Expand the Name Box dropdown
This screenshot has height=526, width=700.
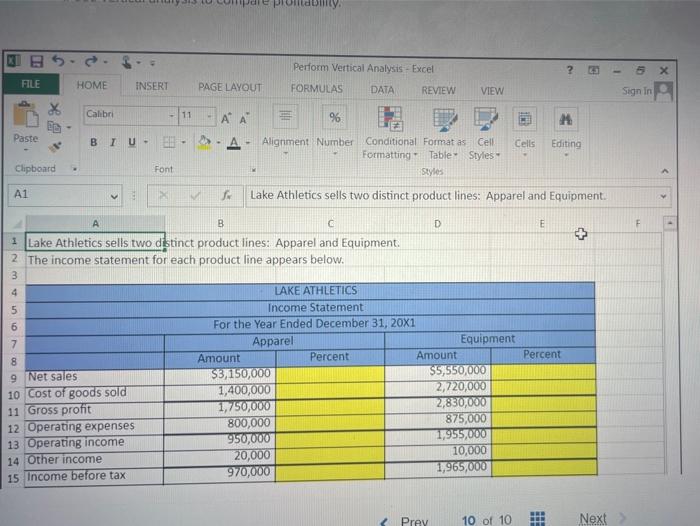pos(114,196)
